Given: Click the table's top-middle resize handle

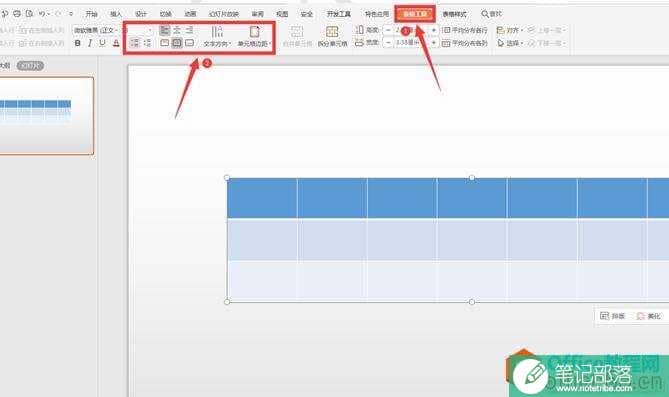Looking at the screenshot, I should [x=471, y=178].
